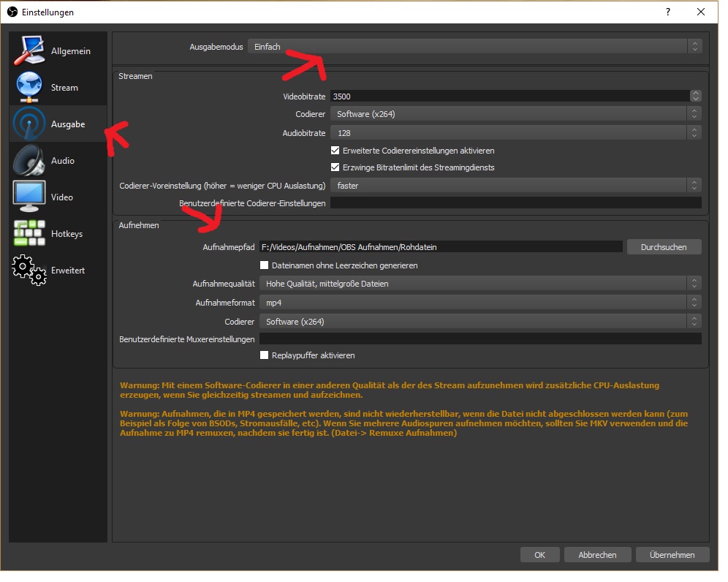Toggle the Replaypuffer aktivieren checkbox

pyautogui.click(x=265, y=355)
